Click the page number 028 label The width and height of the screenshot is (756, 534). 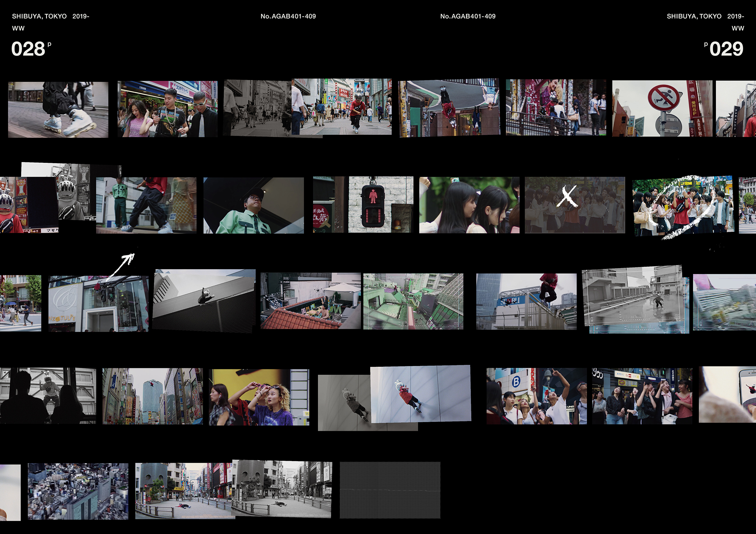click(x=28, y=49)
